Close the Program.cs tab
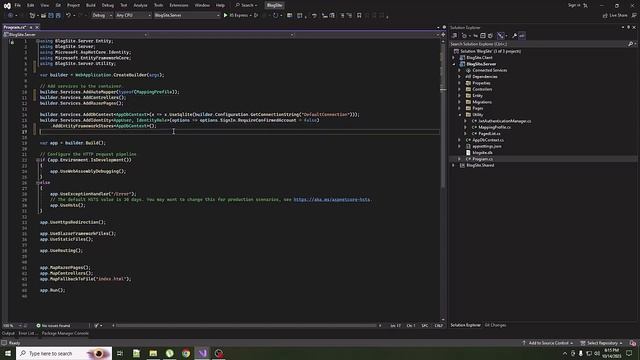This screenshot has height=360, width=640. (37, 27)
